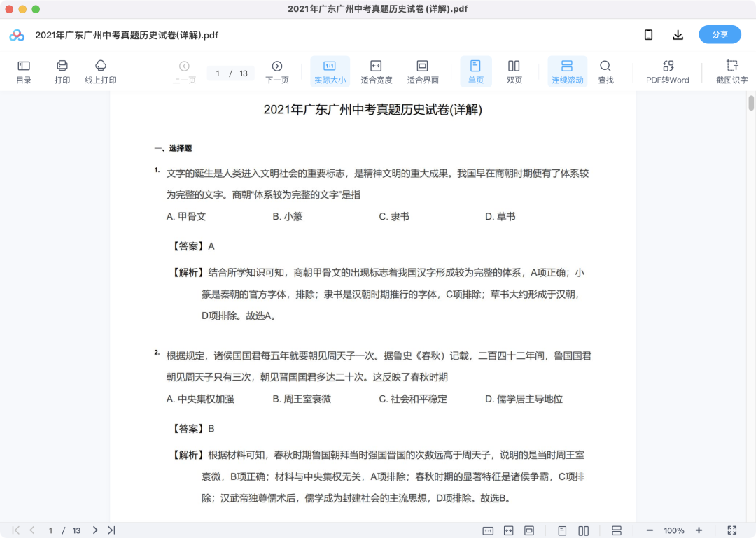Edit the page number field in toolbar
This screenshot has width=756, height=538.
(218, 73)
